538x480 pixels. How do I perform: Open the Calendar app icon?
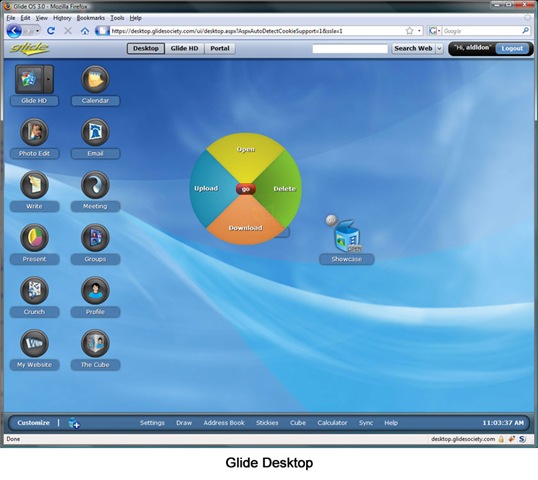(95, 79)
